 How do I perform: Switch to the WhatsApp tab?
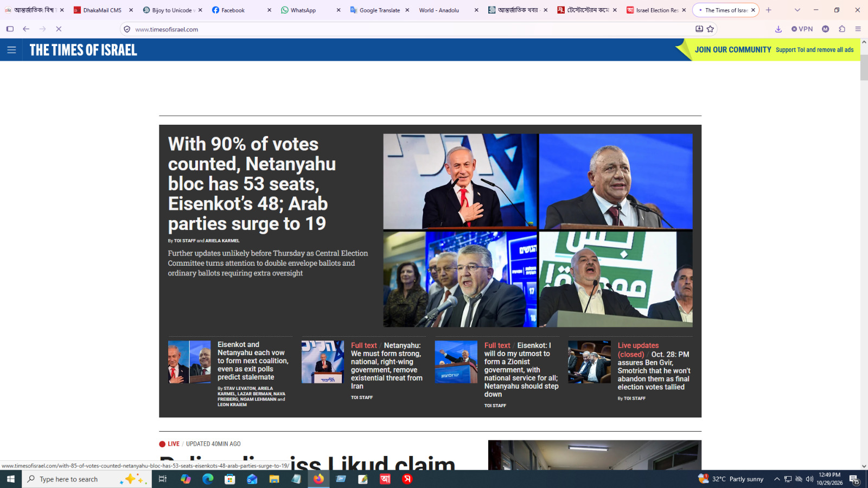click(311, 10)
